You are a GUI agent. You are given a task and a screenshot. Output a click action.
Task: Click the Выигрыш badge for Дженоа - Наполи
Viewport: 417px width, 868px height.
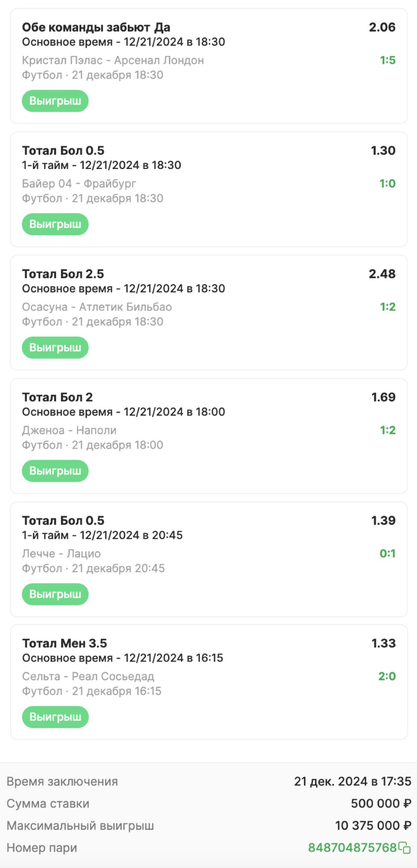coord(55,471)
